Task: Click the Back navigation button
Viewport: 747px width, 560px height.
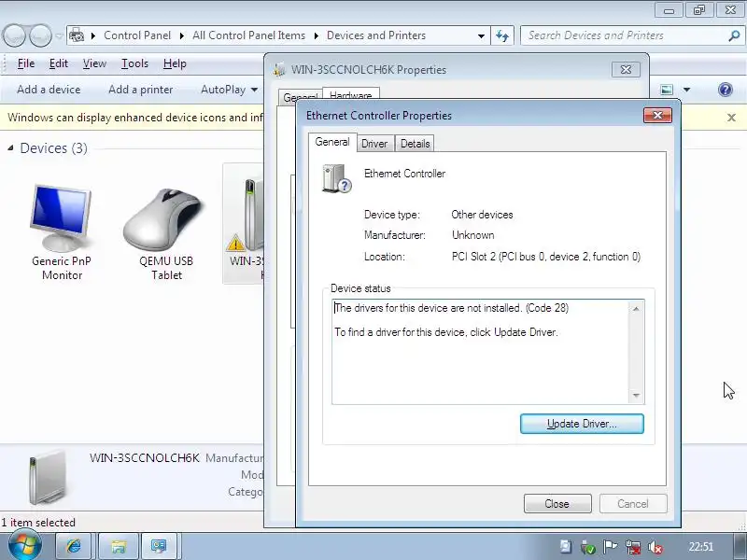Action: click(x=14, y=35)
